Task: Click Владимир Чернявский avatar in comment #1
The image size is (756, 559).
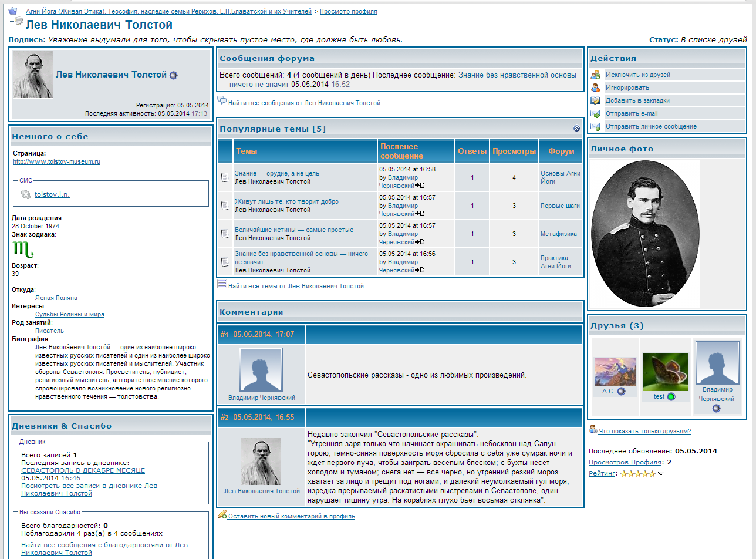Action: pyautogui.click(x=261, y=370)
